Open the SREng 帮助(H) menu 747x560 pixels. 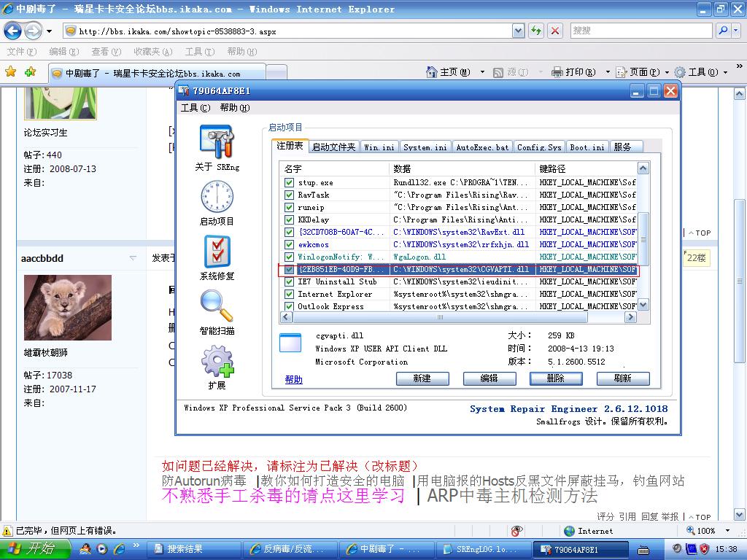tap(235, 108)
